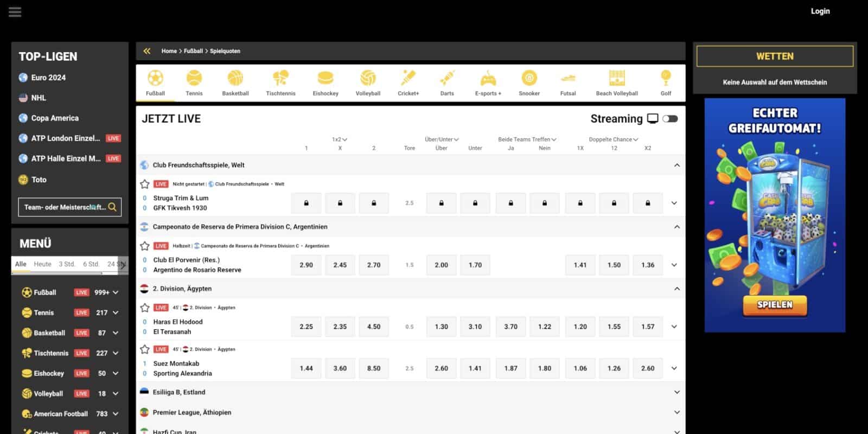Collapse Club Freundschaftsspiele, Welt section
Screen dimensions: 868x434
click(x=676, y=165)
